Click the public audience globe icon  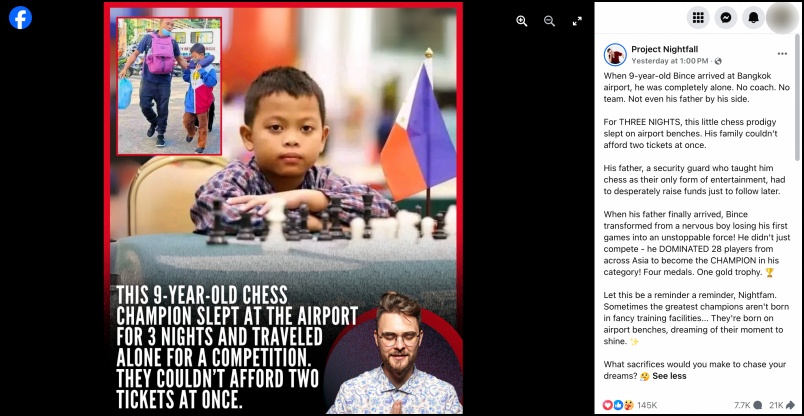pos(718,61)
